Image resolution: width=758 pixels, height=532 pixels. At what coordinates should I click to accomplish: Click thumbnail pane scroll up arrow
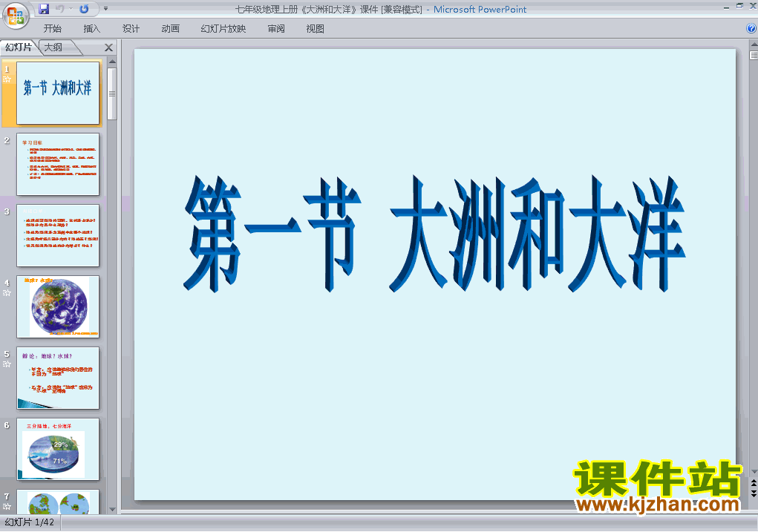click(112, 62)
